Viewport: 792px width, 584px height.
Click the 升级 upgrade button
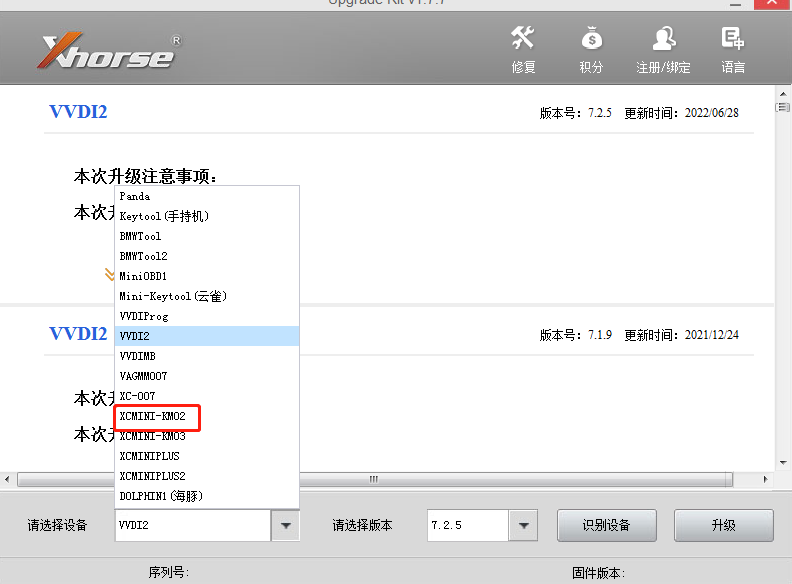(x=723, y=525)
